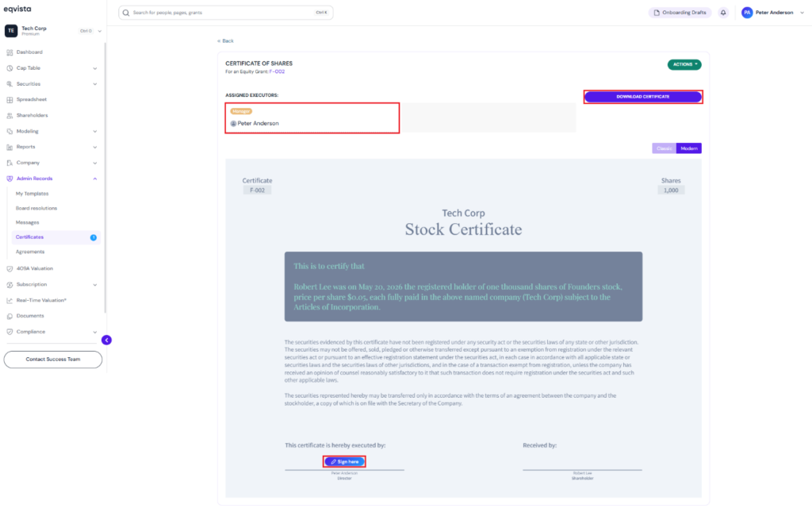Open notifications bell

(x=723, y=13)
